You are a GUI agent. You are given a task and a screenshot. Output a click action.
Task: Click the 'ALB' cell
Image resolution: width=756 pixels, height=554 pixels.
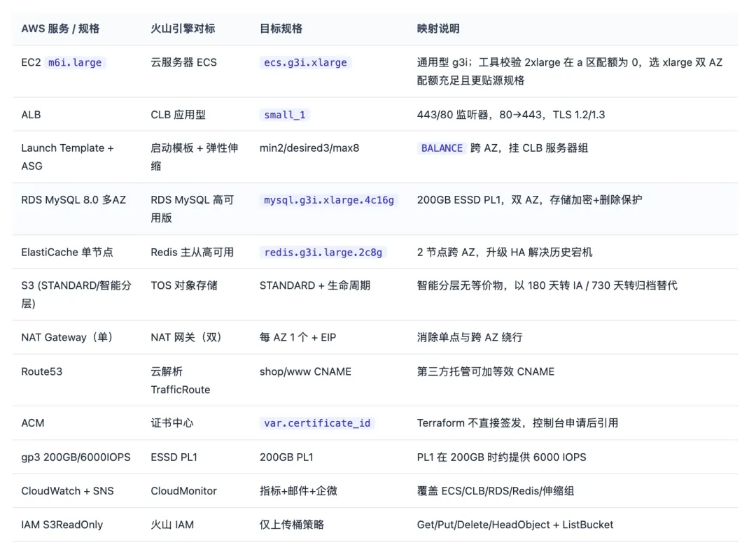pos(31,115)
